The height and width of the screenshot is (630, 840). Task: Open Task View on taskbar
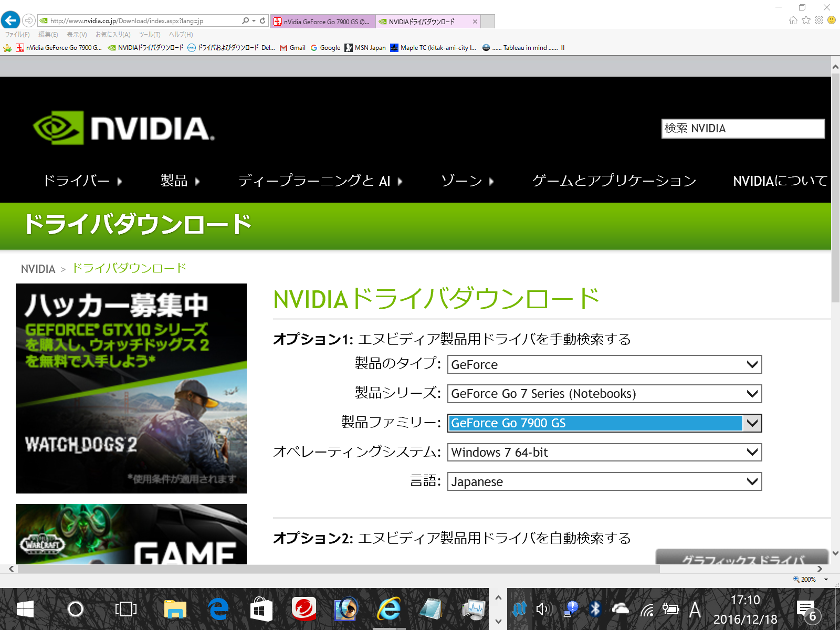click(126, 609)
